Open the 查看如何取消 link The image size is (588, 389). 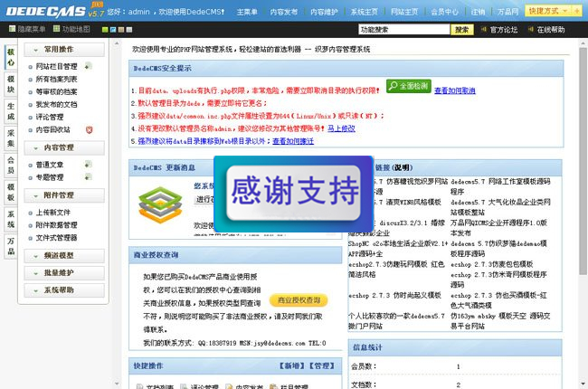tap(455, 90)
